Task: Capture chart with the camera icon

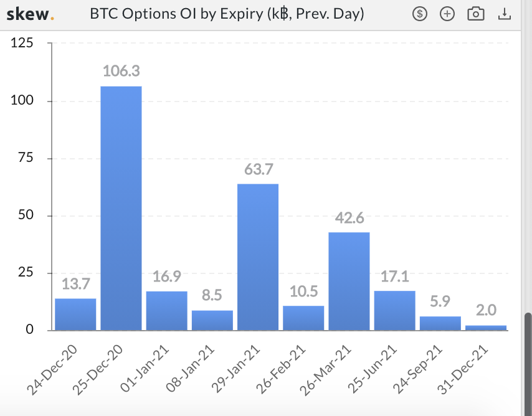Action: (476, 14)
